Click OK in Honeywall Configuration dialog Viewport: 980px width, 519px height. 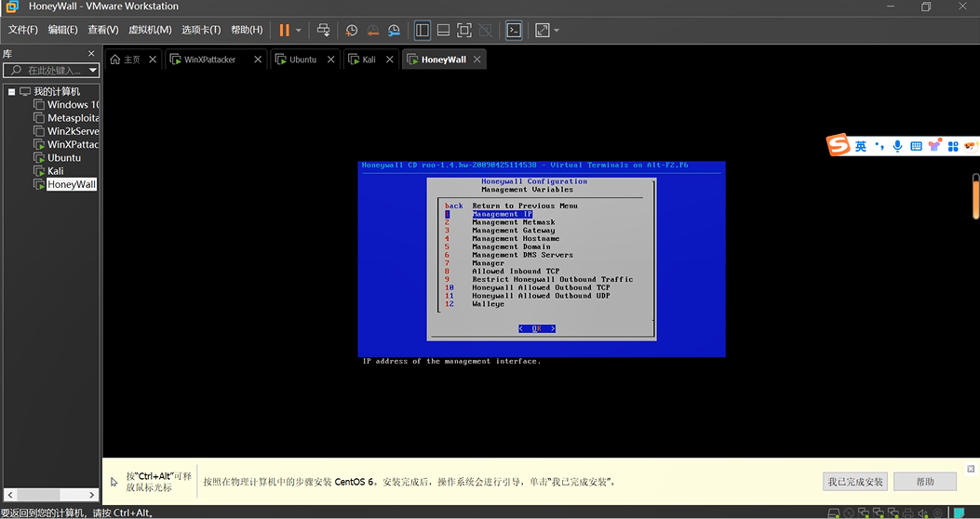(x=537, y=328)
